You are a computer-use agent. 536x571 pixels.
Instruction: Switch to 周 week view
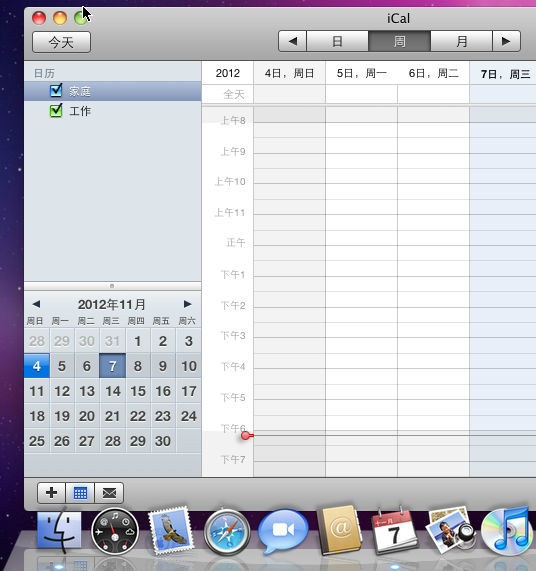pyautogui.click(x=399, y=41)
